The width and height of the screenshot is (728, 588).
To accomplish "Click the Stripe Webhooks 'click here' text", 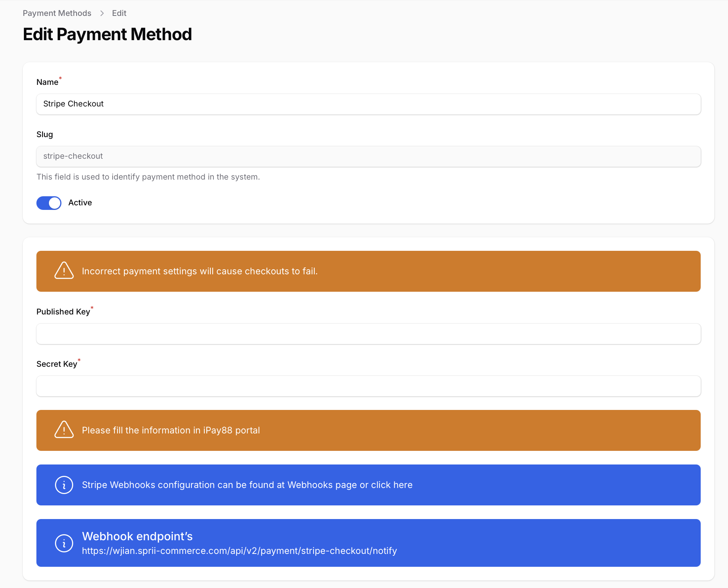I will pos(391,485).
